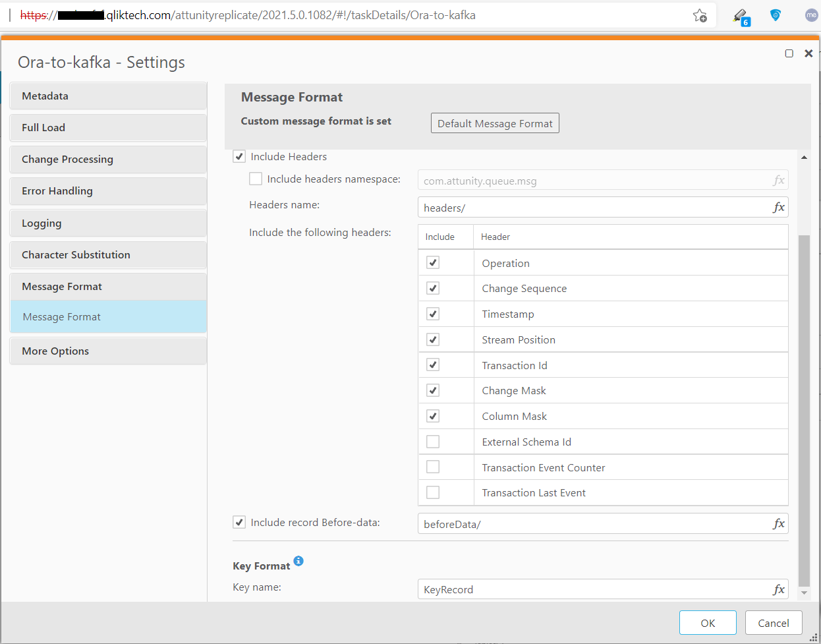Viewport: 821px width, 644px height.
Task: Open the Metadata settings tab
Action: 108,96
